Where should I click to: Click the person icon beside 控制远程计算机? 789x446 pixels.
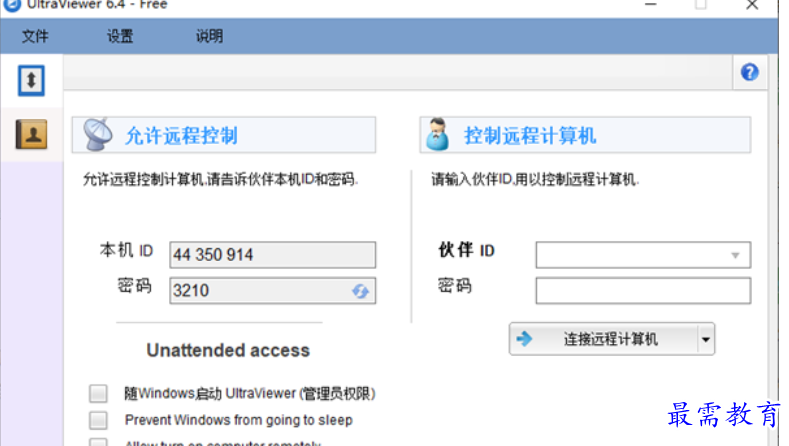(437, 134)
